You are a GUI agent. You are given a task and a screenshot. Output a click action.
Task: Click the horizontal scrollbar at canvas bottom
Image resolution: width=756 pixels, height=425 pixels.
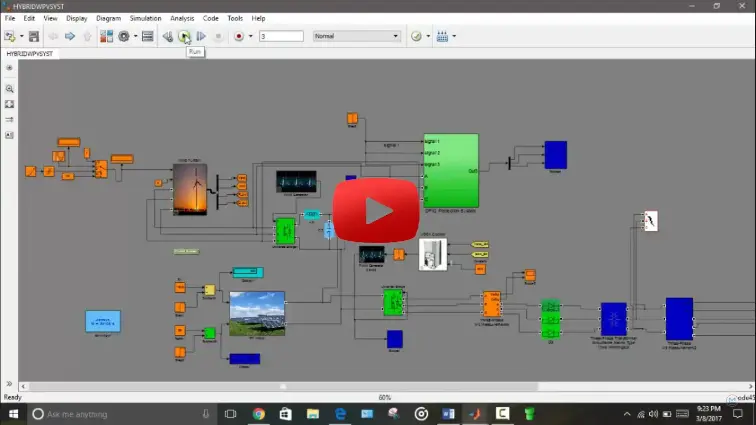283,385
